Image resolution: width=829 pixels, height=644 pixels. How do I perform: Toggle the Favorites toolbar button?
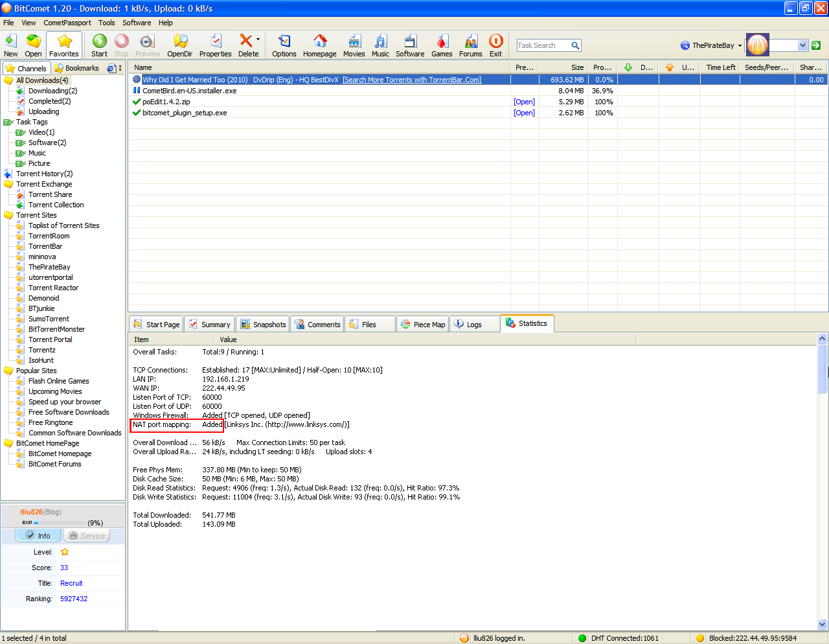tap(64, 45)
